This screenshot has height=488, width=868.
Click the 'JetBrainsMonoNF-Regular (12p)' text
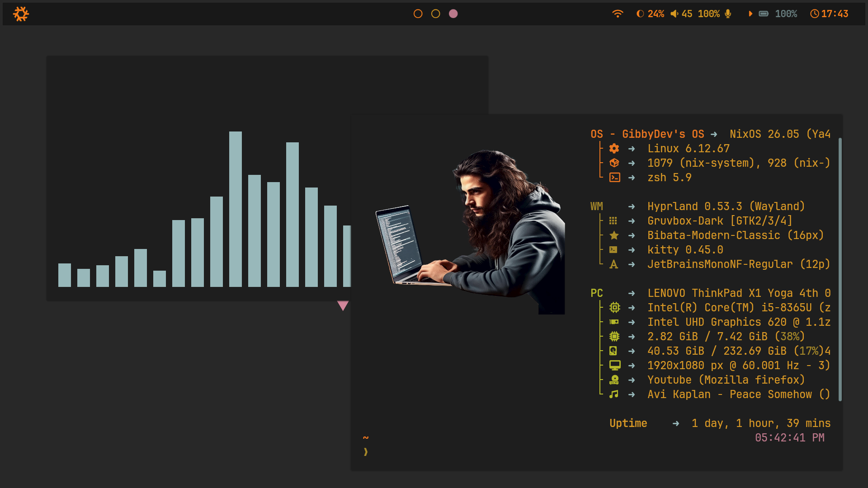tap(739, 264)
